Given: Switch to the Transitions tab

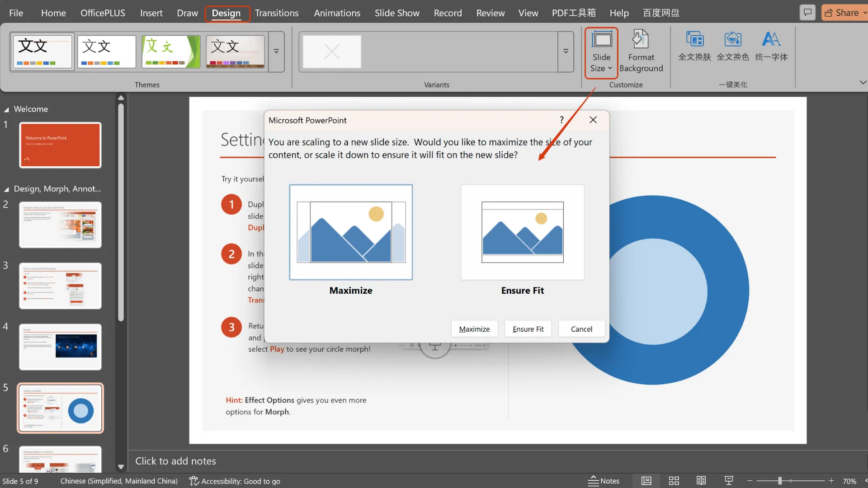Looking at the screenshot, I should (276, 13).
